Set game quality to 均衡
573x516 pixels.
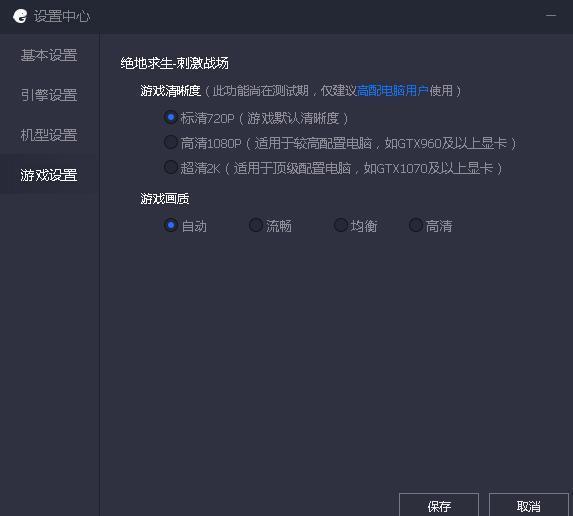click(x=340, y=225)
